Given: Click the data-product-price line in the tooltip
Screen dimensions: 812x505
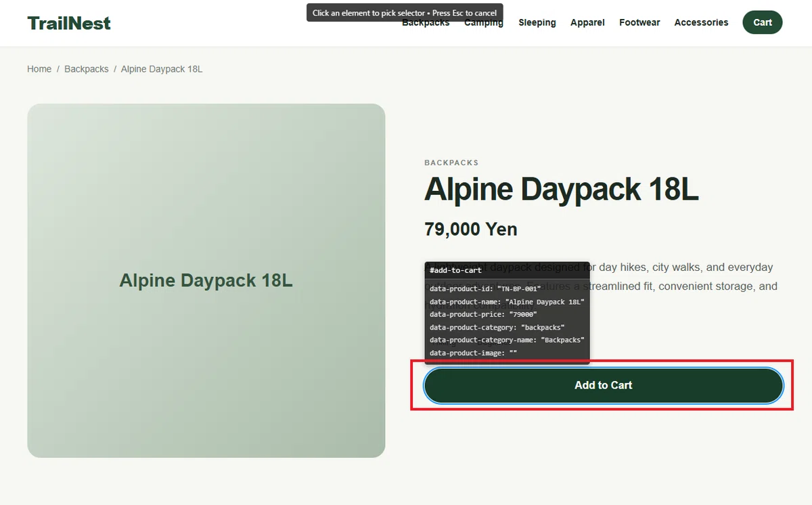Looking at the screenshot, I should pos(483,314).
